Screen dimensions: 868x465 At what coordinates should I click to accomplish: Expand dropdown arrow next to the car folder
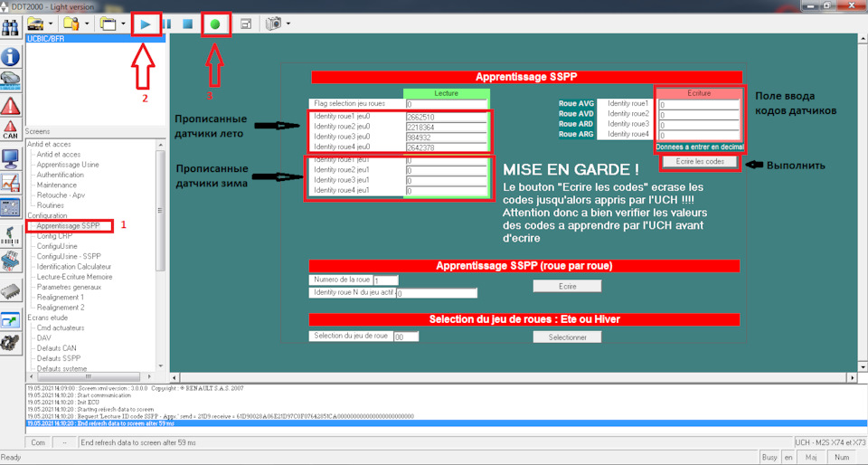click(x=51, y=24)
